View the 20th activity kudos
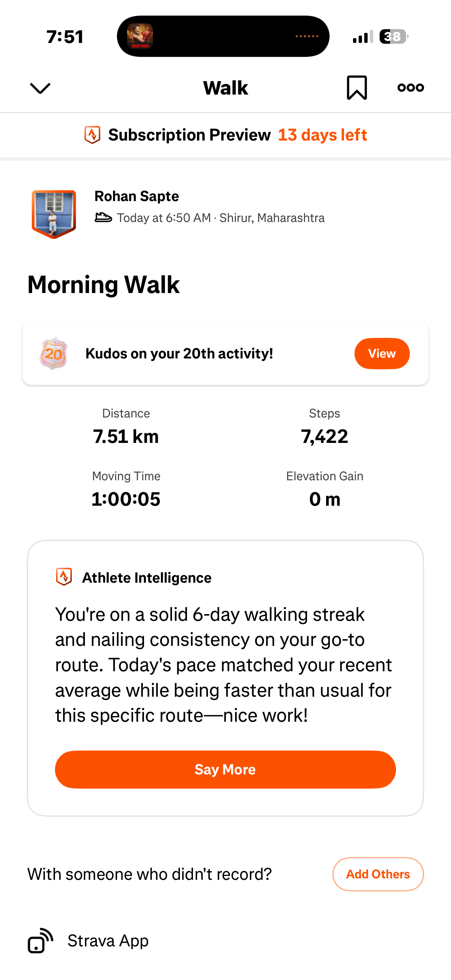The height and width of the screenshot is (980, 451). pyautogui.click(x=382, y=354)
